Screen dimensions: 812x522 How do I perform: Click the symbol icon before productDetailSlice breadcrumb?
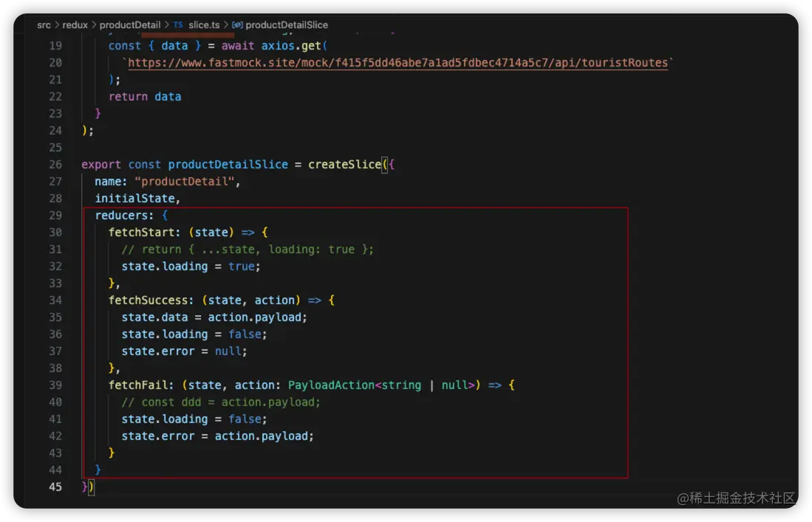(x=237, y=25)
